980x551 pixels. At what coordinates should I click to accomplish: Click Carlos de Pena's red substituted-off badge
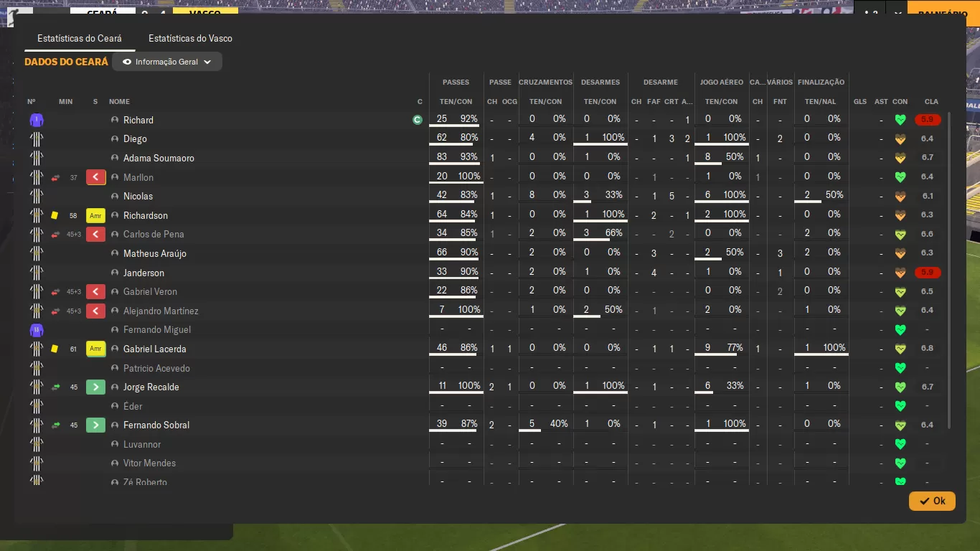[96, 234]
